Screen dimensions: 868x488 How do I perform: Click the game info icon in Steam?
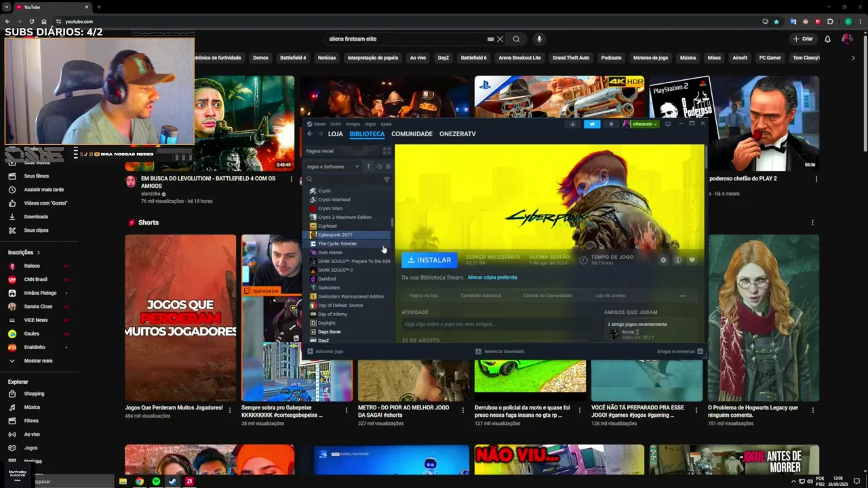677,260
